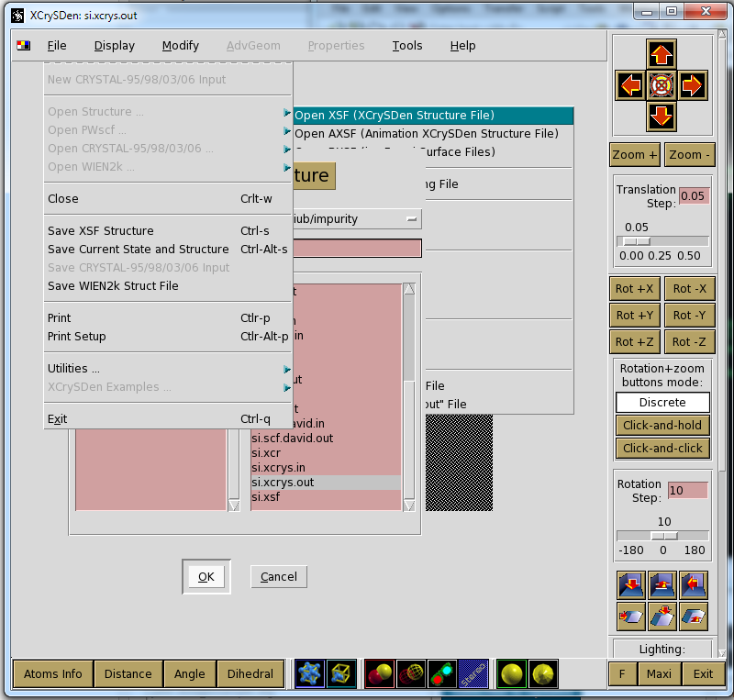734x700 pixels.
Task: Click the Atoms Info button
Action: click(53, 673)
